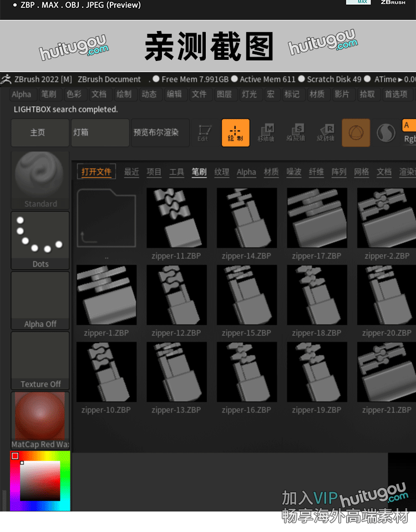Open the 拾取 menu

(367, 94)
